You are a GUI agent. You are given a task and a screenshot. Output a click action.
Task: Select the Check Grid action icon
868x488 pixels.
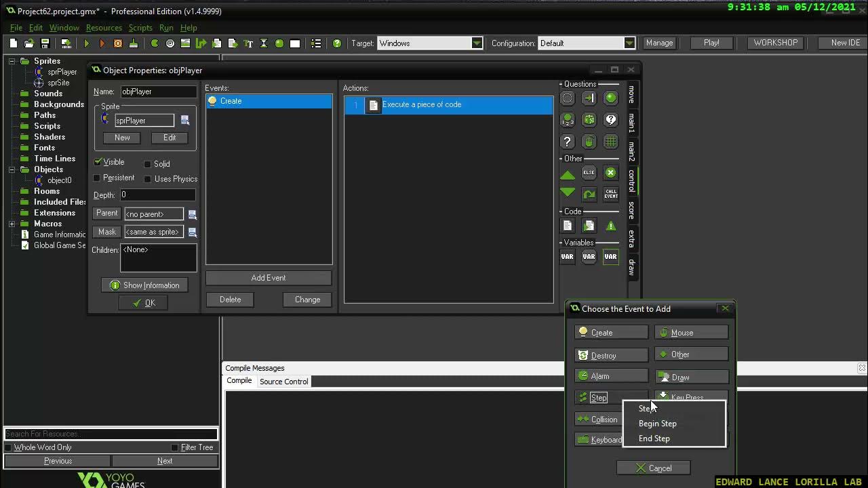click(x=611, y=142)
